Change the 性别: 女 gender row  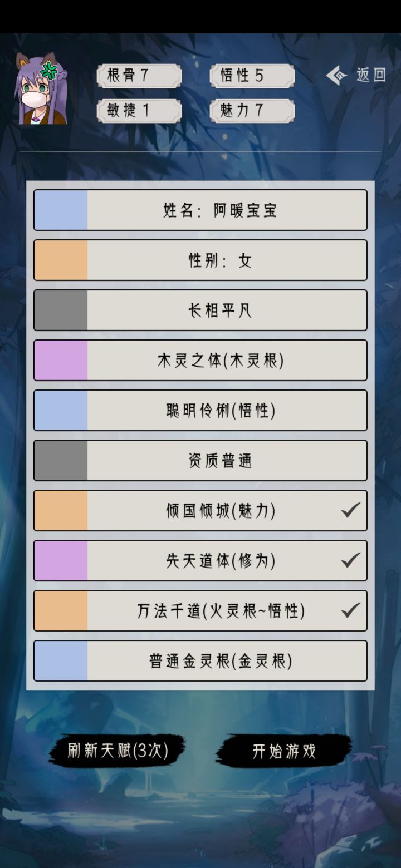point(220,260)
